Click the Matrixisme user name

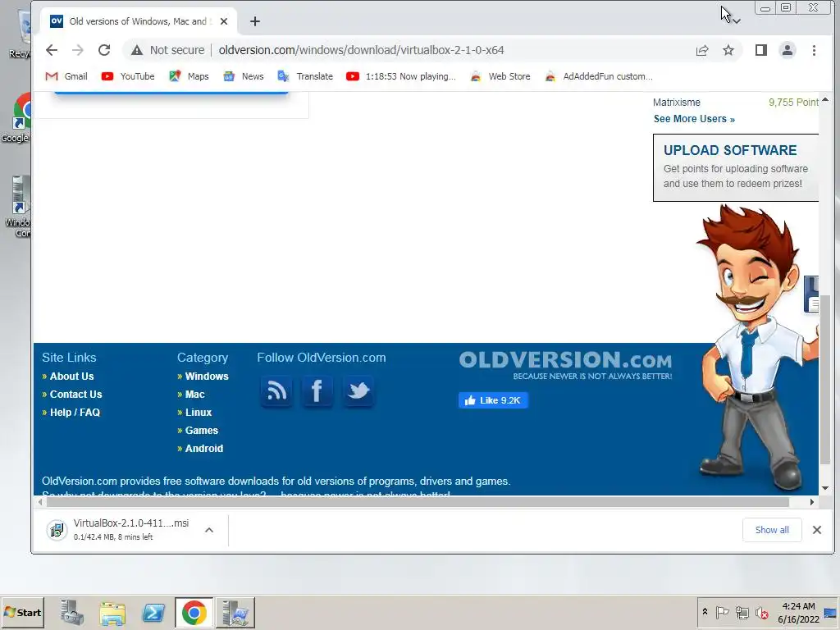click(x=676, y=103)
